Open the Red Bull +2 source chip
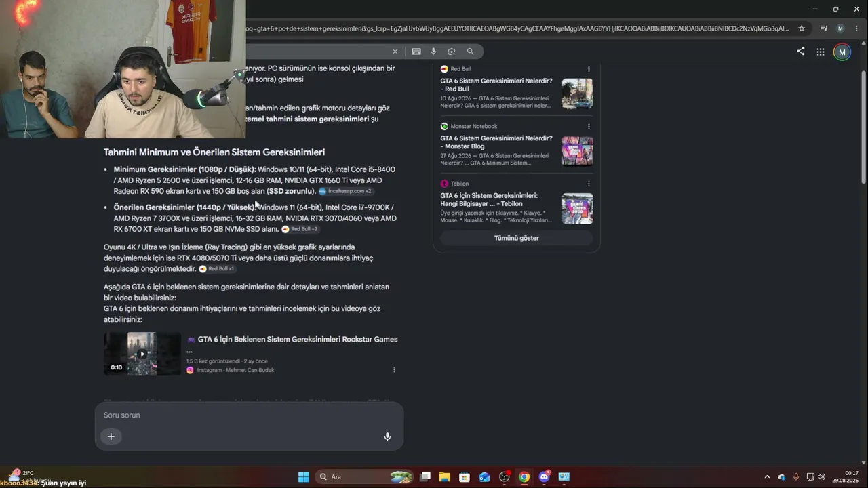 pyautogui.click(x=300, y=229)
